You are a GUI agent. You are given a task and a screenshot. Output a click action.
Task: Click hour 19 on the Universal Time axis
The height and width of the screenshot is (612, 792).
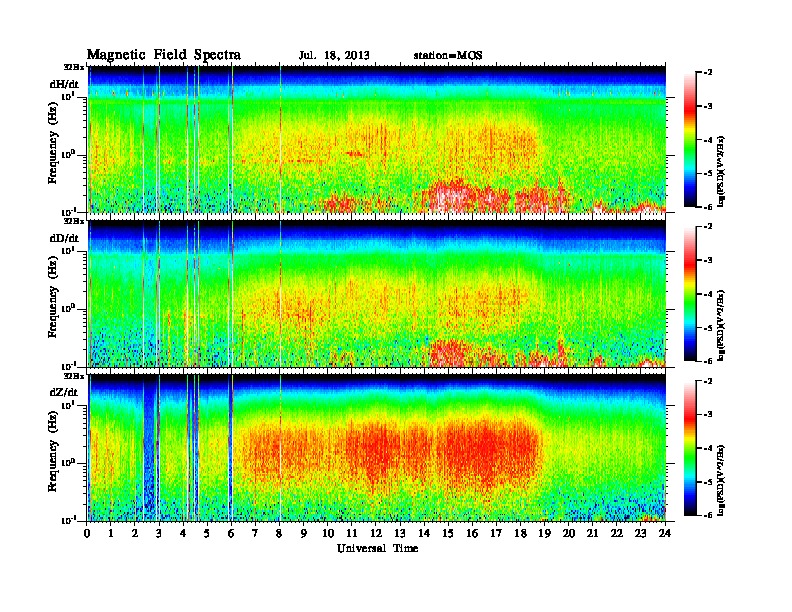pos(544,534)
